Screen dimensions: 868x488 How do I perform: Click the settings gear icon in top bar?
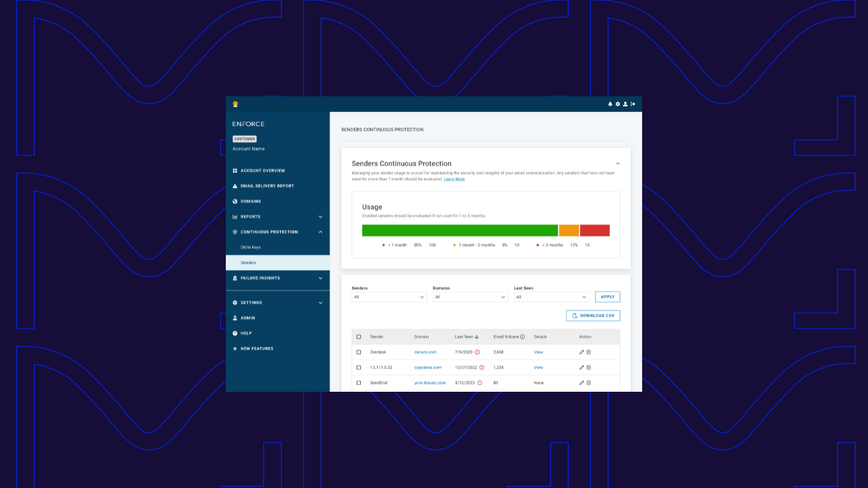pyautogui.click(x=617, y=104)
